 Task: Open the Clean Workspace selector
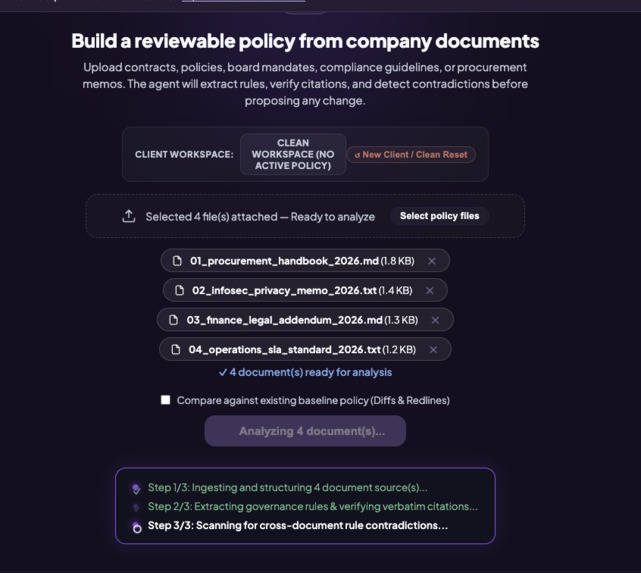click(293, 154)
